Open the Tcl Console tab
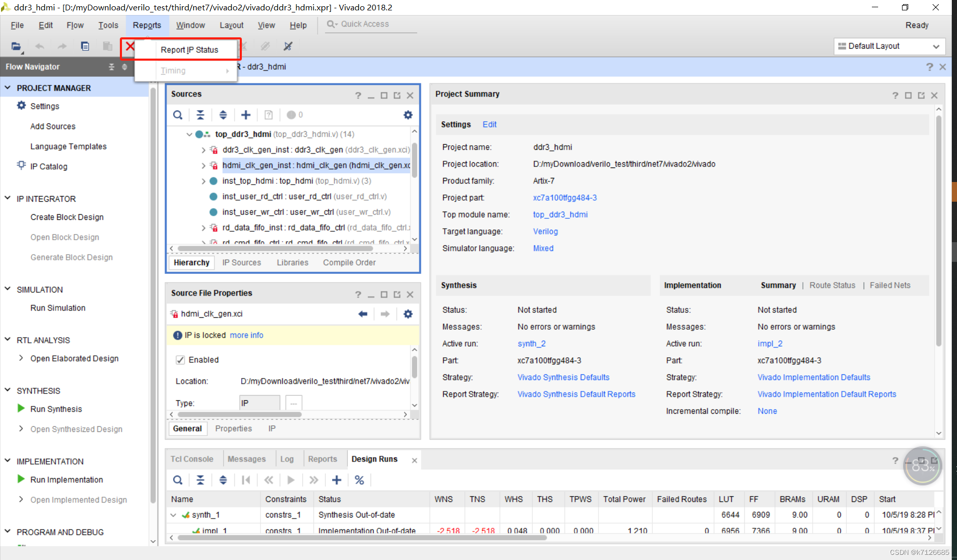Image resolution: width=957 pixels, height=560 pixels. [192, 459]
